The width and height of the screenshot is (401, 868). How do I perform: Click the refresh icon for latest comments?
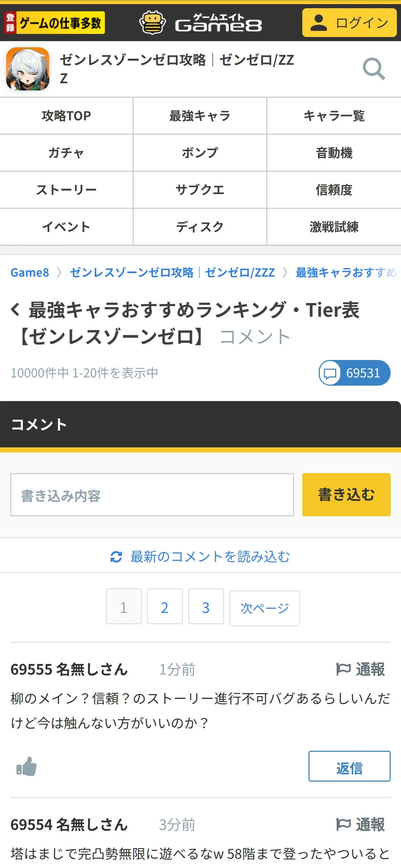(116, 557)
